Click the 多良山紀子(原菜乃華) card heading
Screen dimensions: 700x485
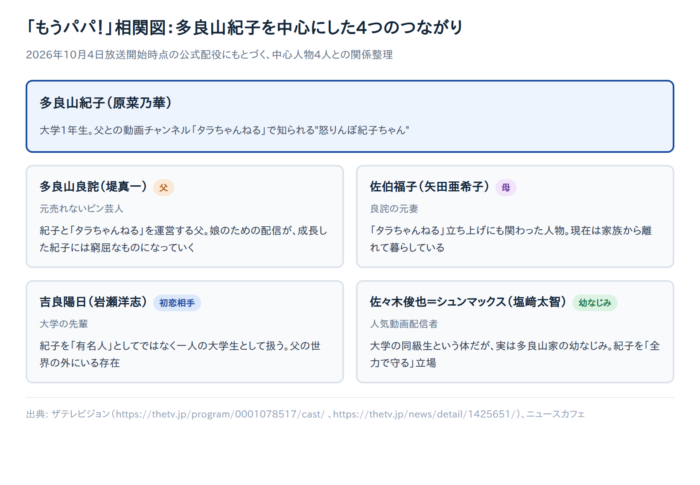[x=106, y=103]
